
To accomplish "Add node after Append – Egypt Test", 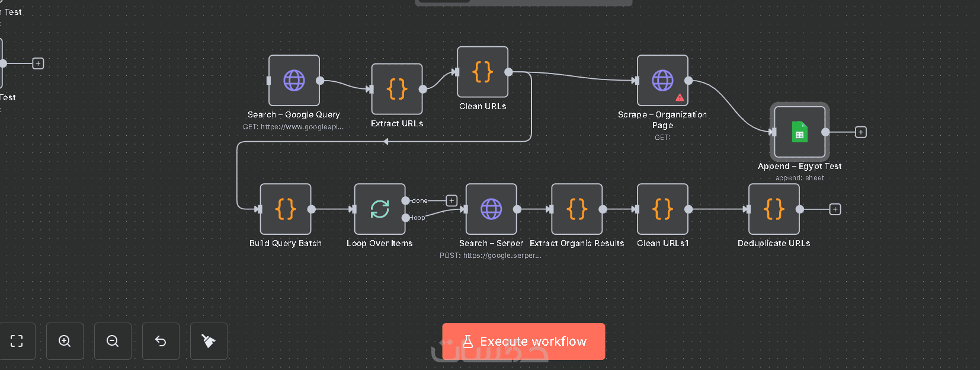I will [861, 132].
